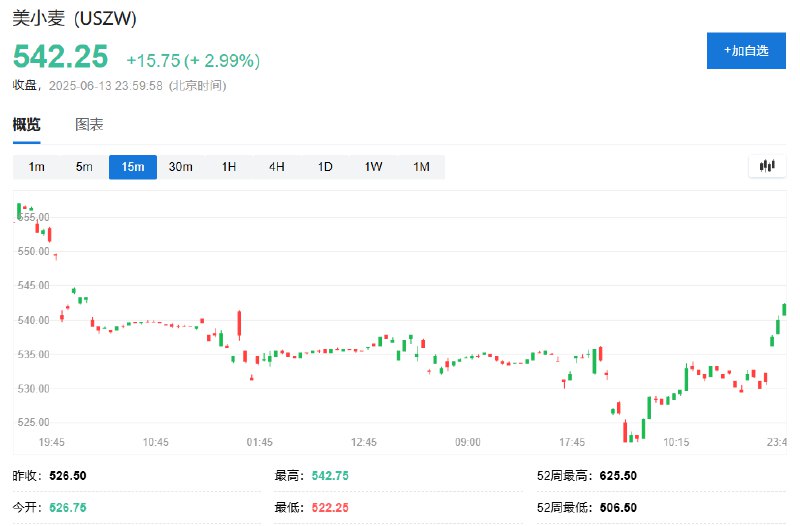Select the 1M monthly interval

[x=421, y=167]
